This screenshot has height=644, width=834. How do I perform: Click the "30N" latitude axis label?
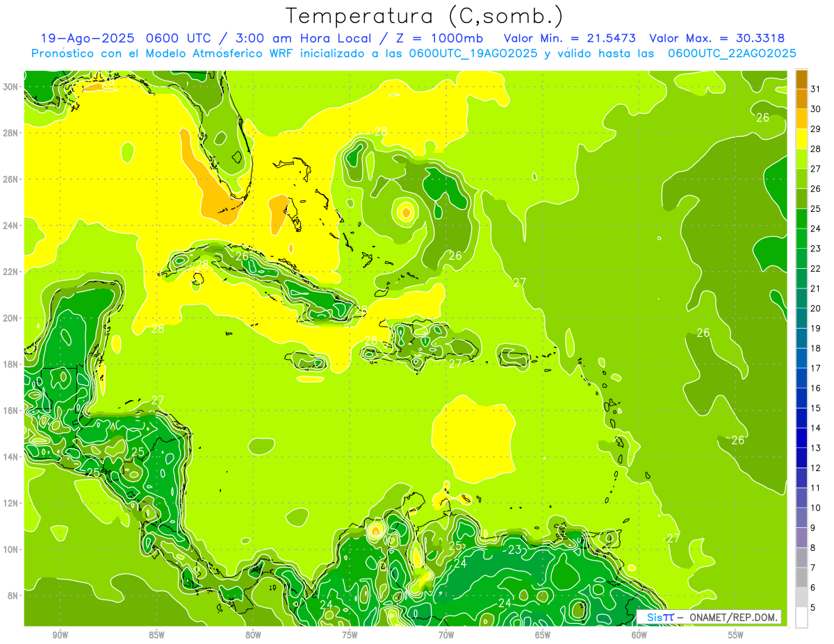[10, 87]
